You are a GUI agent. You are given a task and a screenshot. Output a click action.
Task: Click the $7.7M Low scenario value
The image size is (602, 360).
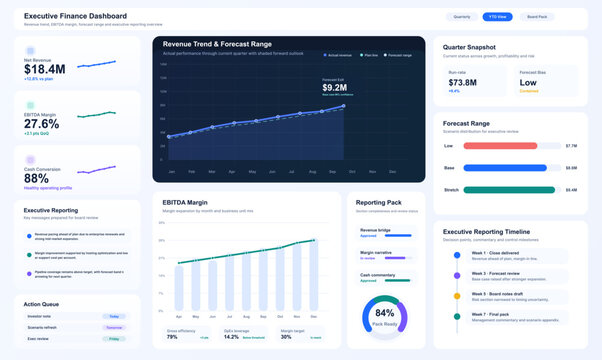click(571, 146)
